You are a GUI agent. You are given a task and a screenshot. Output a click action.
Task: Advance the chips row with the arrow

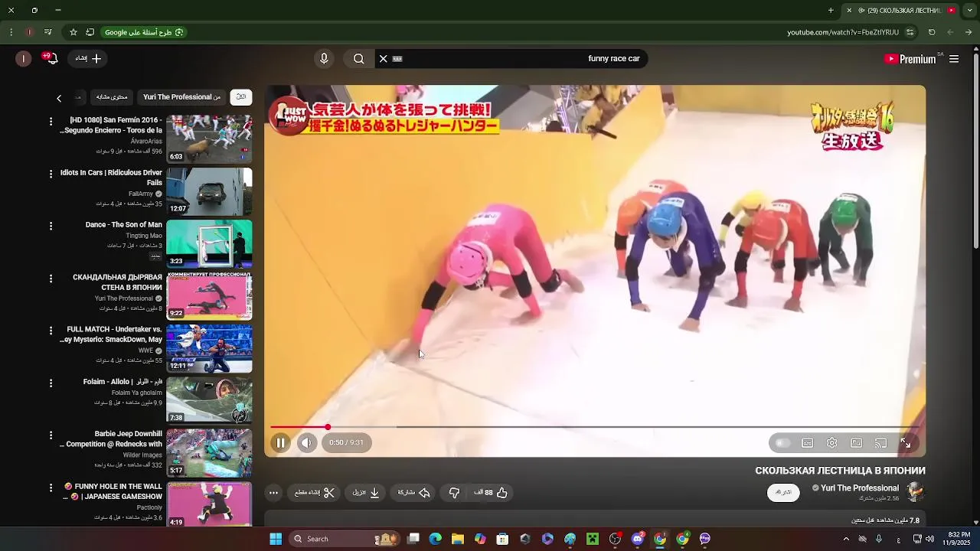point(59,98)
